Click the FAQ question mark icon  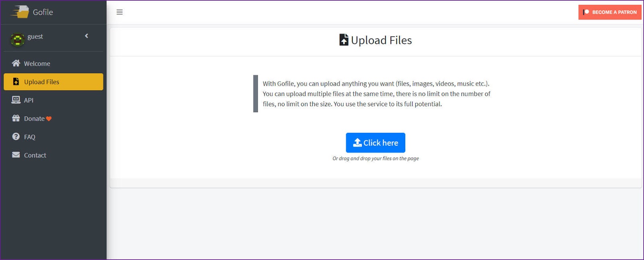[x=16, y=136]
